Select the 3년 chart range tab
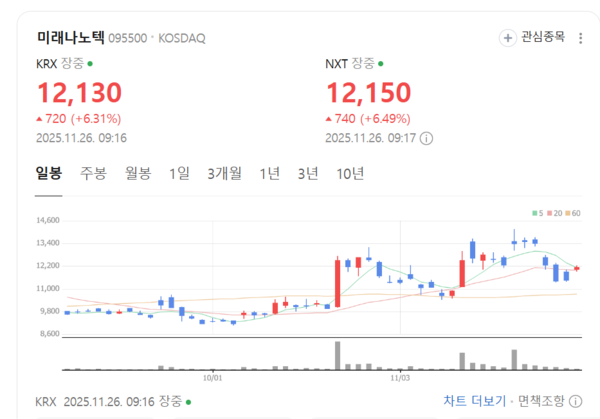The height and width of the screenshot is (419, 600). [x=308, y=173]
